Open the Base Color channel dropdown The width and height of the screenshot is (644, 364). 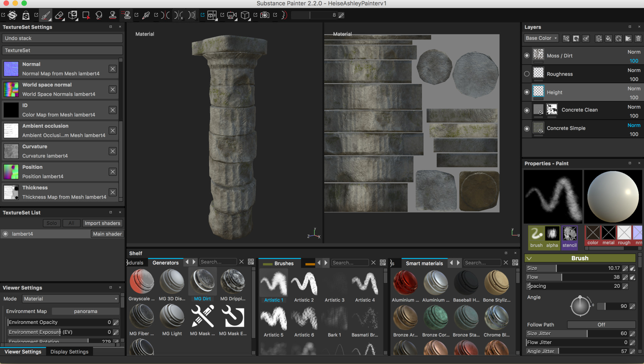pyautogui.click(x=541, y=38)
